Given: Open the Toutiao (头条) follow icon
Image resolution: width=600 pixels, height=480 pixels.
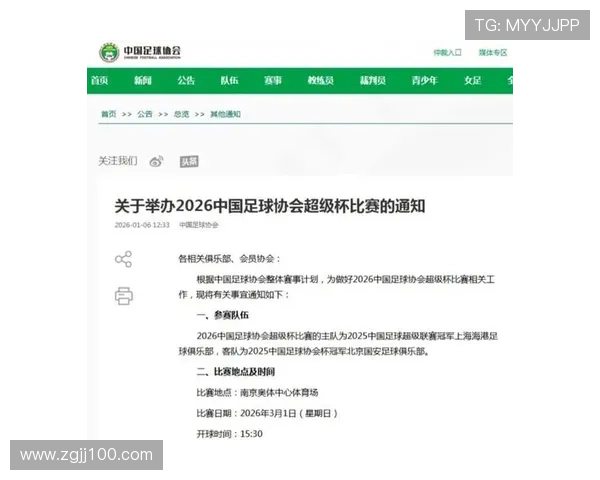Looking at the screenshot, I should click(x=189, y=161).
